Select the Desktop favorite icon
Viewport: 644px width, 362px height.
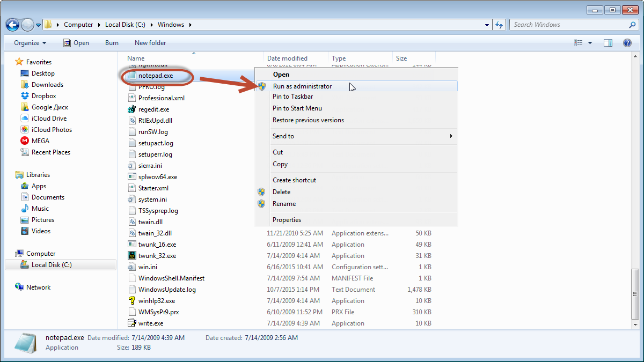[x=25, y=73]
